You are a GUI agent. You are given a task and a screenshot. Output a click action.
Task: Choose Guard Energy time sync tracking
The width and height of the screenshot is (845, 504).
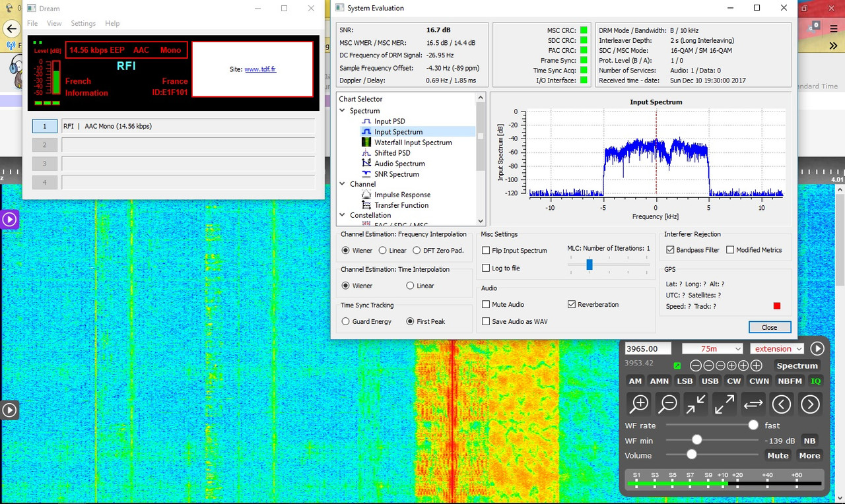coord(345,321)
